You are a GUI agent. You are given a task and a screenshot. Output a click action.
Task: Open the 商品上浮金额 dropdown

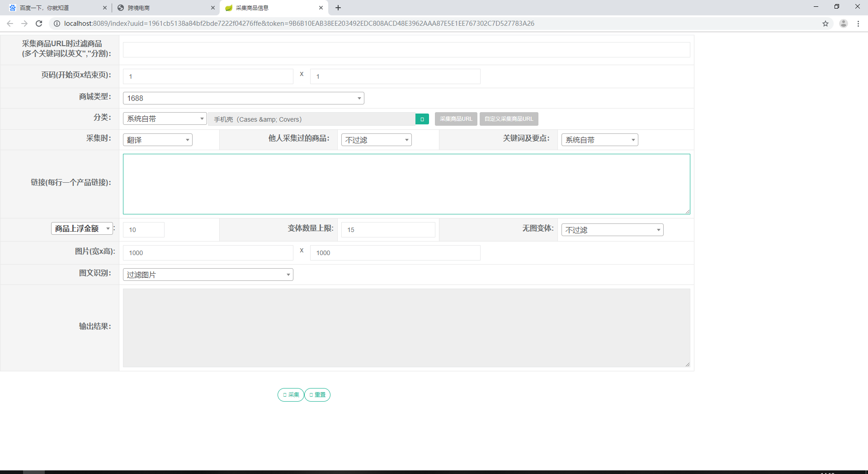pyautogui.click(x=82, y=228)
